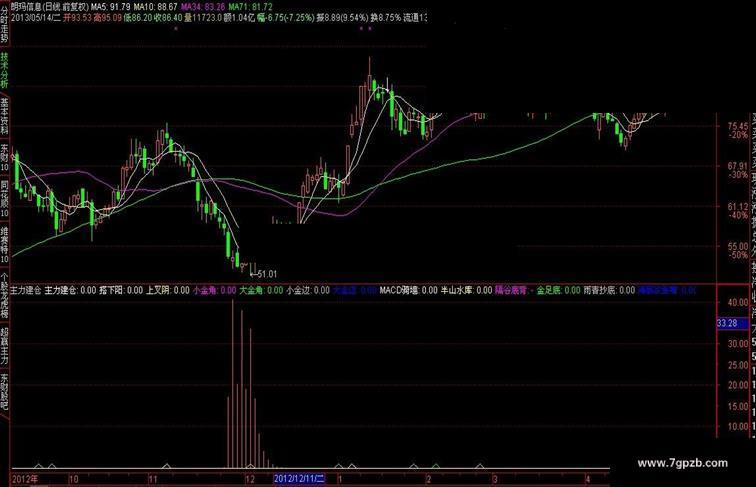756x487 pixels.
Task: Open the 超赢主力 side tab
Action: pos(4,346)
